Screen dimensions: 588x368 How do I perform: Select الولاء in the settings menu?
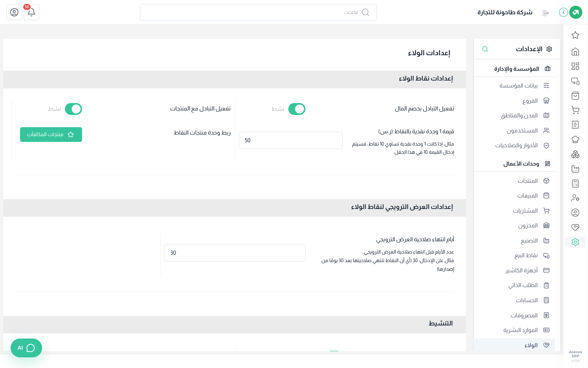514,345
